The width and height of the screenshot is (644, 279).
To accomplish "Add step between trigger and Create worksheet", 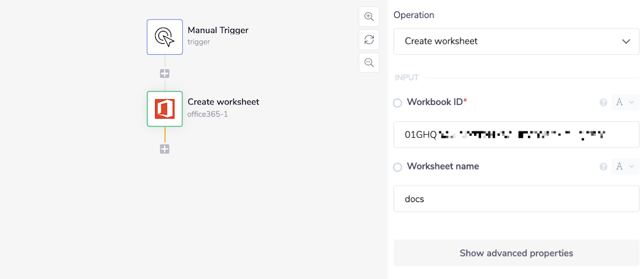I will [x=165, y=73].
